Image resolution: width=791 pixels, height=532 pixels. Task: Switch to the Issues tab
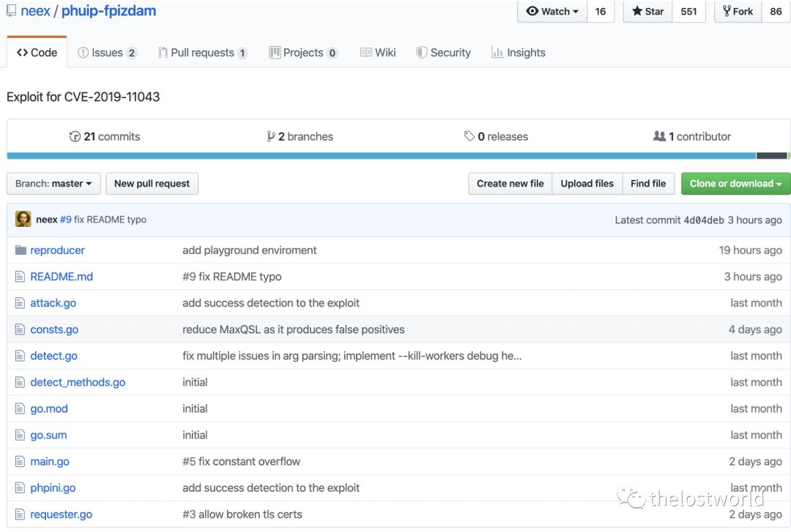coord(108,52)
